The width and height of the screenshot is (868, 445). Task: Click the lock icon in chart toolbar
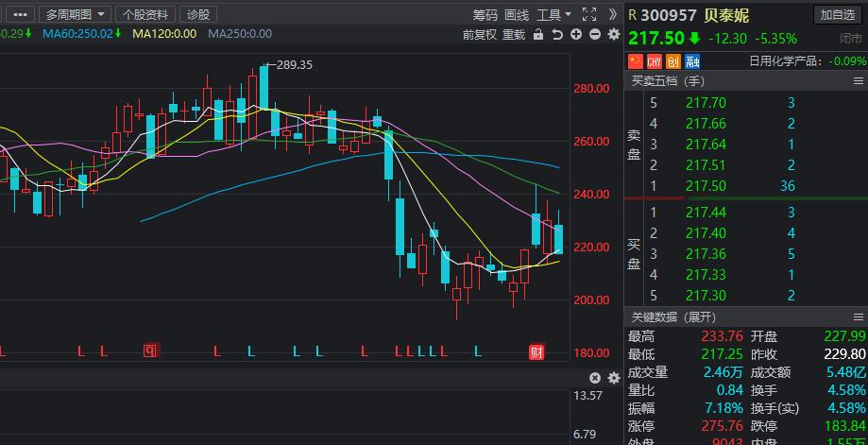(538, 35)
